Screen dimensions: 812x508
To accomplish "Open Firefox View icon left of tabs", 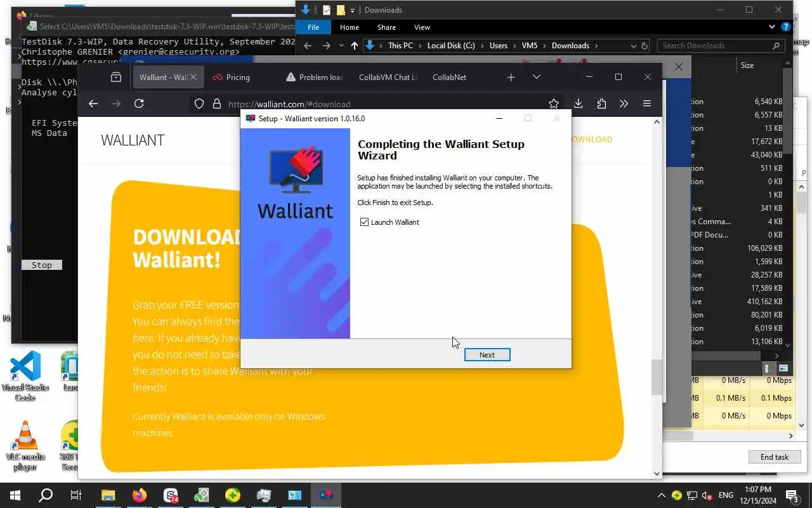I will [116, 77].
